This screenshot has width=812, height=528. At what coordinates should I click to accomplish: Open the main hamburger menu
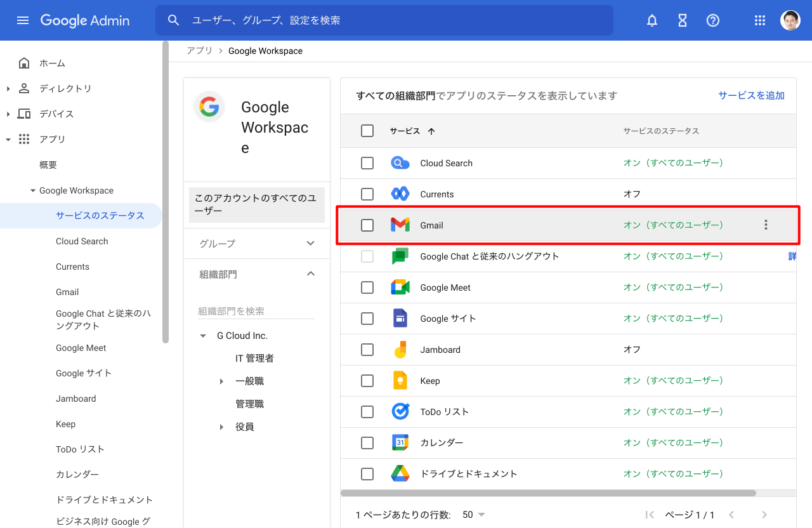(23, 20)
